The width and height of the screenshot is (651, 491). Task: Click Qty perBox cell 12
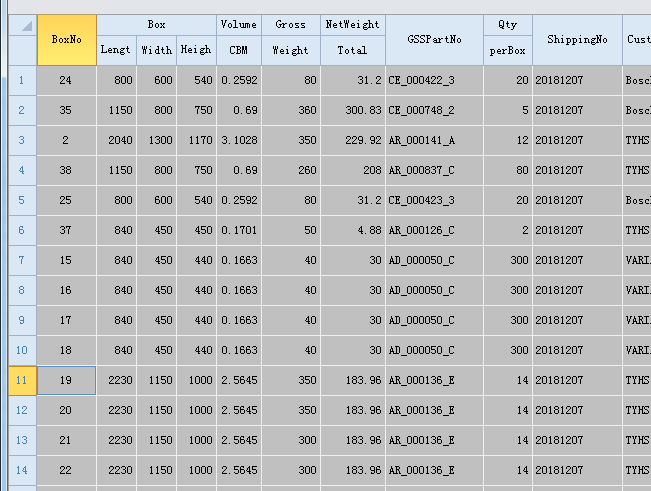click(508, 140)
